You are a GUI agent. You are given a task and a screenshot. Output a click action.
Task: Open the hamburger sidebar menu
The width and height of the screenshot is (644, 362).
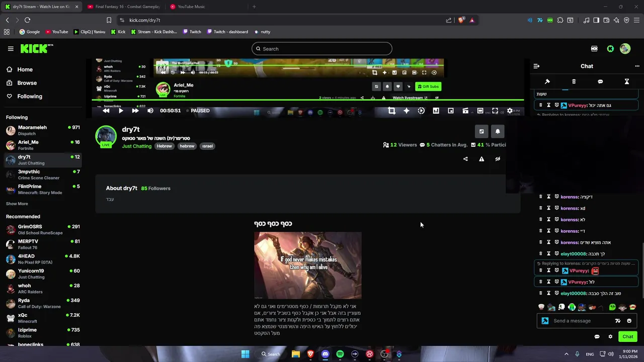pyautogui.click(x=11, y=49)
